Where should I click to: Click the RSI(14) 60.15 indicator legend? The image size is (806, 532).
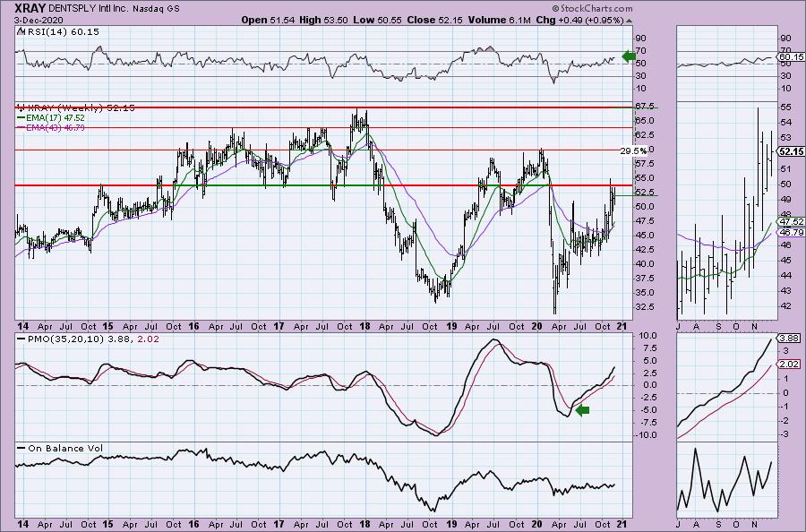click(62, 31)
